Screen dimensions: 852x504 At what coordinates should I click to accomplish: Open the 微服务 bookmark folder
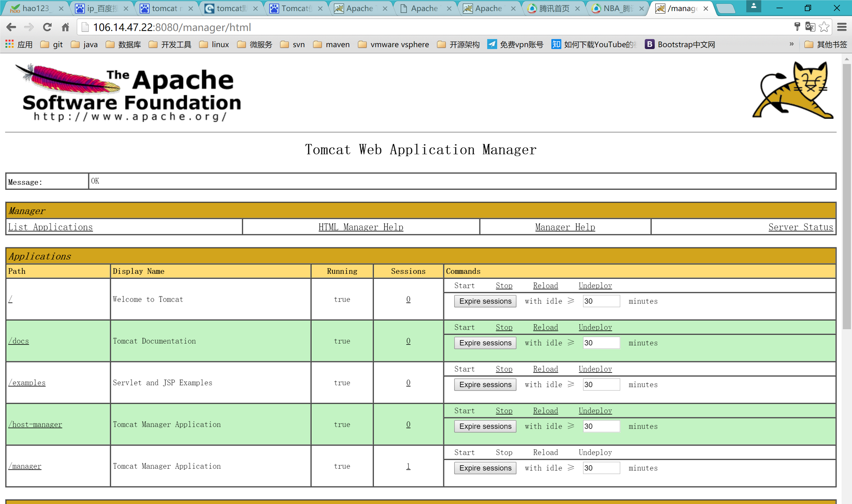pos(255,44)
